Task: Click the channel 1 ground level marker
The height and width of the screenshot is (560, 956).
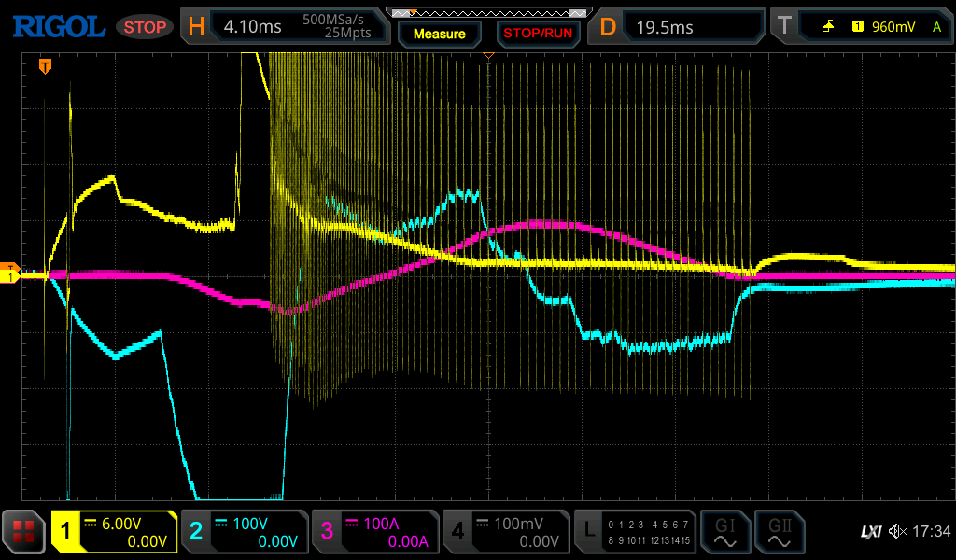Action: click(11, 276)
